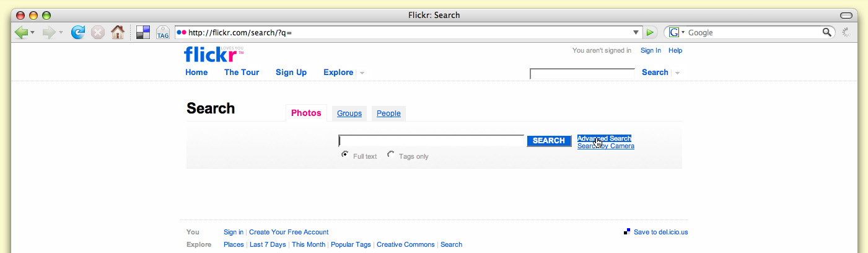868x253 pixels.
Task: Open the address bar history dropdown
Action: click(636, 32)
